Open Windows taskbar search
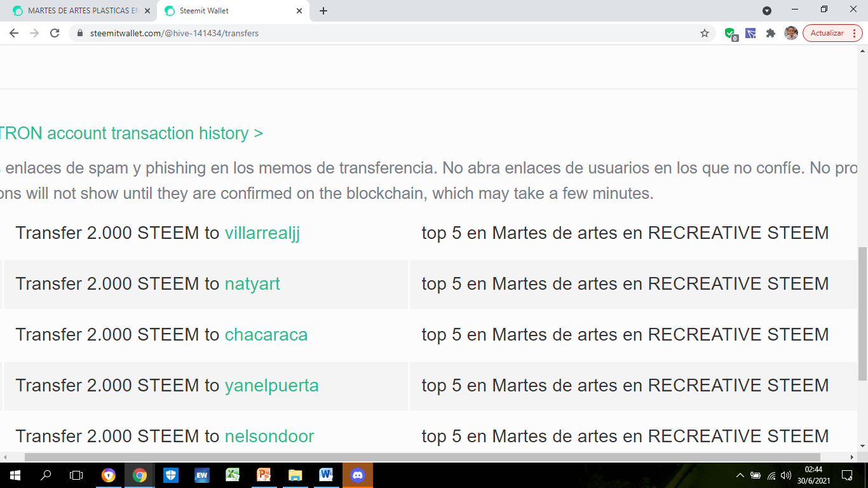Image resolution: width=868 pixels, height=488 pixels. [46, 475]
